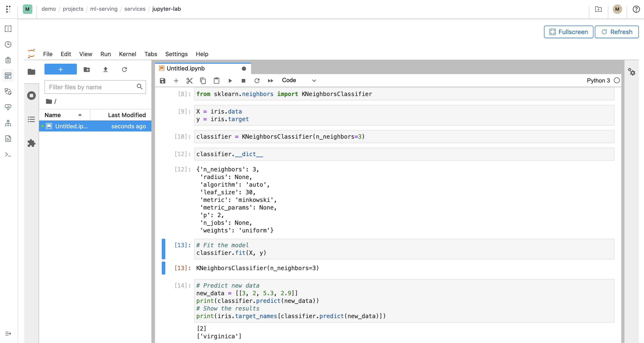The image size is (644, 343).
Task: Sort files by Name column header
Action: 64,115
